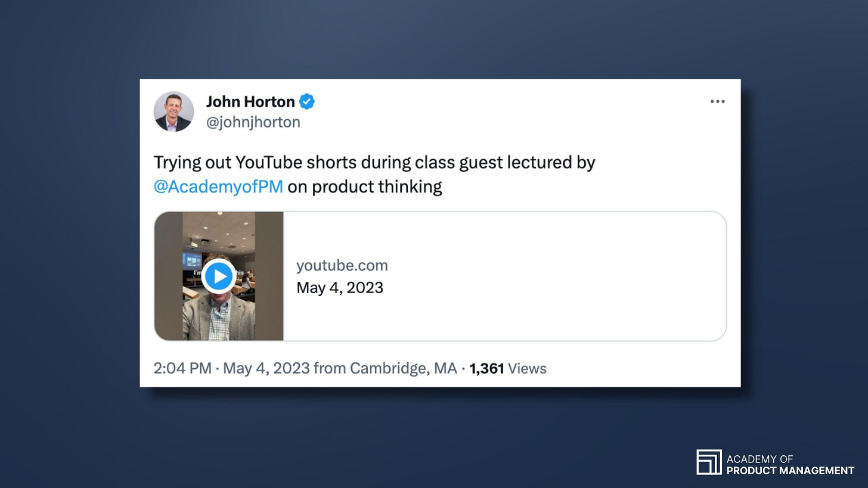Viewport: 868px width, 488px height.
Task: Click the blue verified badge
Action: point(306,102)
